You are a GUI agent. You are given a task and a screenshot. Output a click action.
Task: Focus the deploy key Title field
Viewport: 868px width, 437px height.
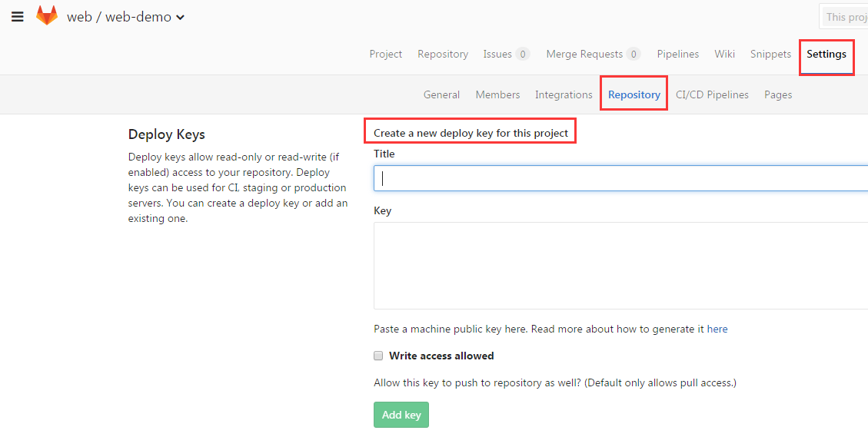[620, 178]
